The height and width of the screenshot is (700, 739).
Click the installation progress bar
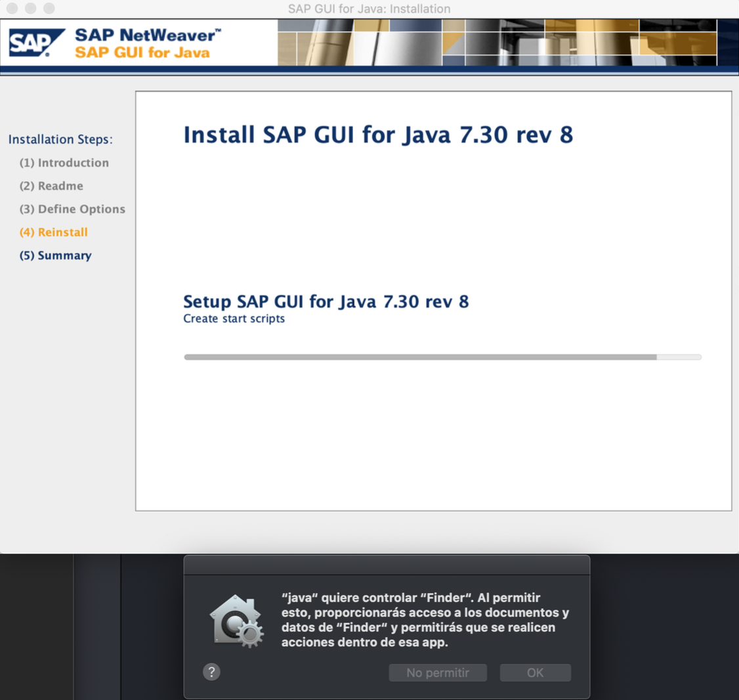(x=442, y=357)
